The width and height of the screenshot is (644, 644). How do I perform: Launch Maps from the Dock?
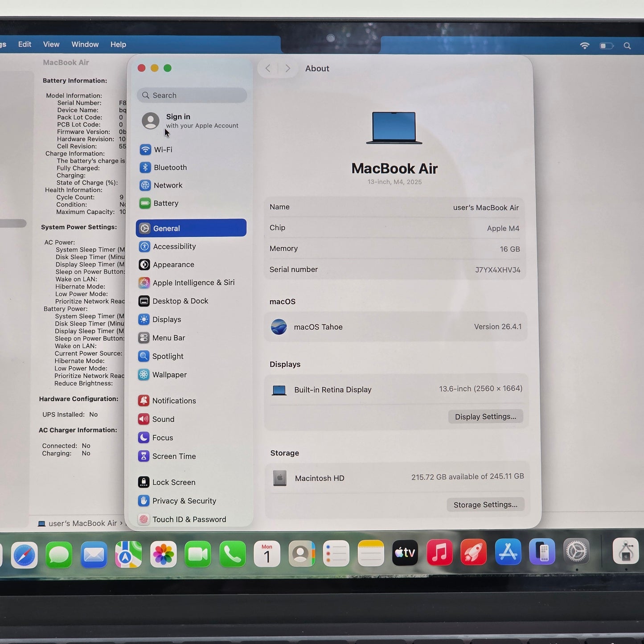[x=128, y=554]
